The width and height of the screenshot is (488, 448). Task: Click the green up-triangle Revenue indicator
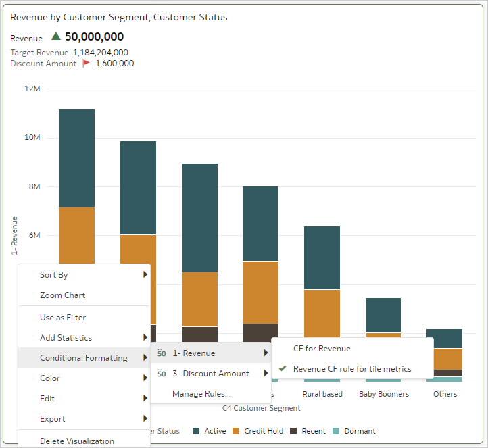click(56, 36)
